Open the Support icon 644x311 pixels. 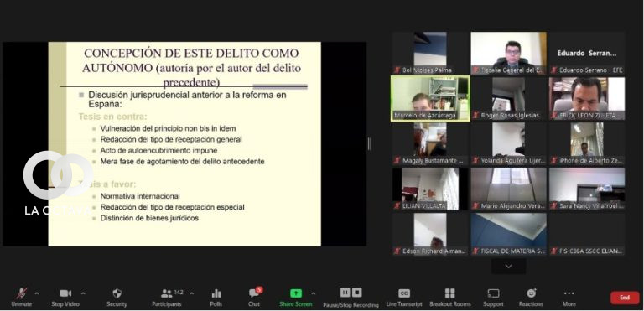coord(493,293)
